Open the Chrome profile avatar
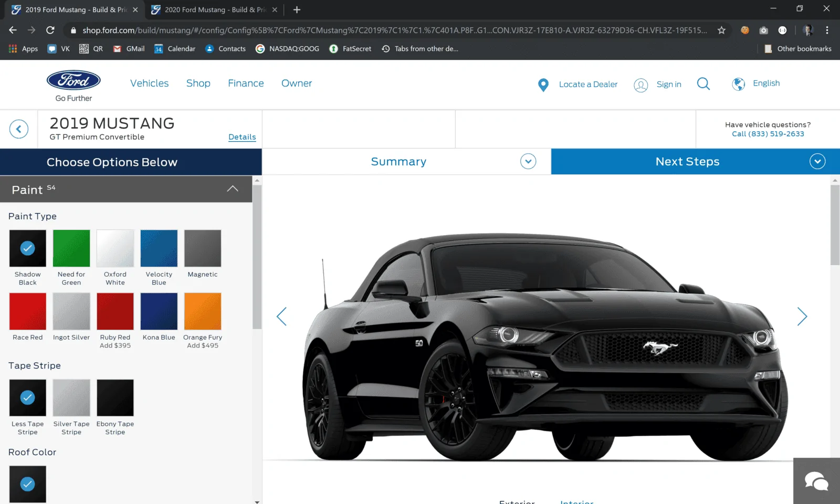Viewport: 840px width, 504px height. click(808, 30)
